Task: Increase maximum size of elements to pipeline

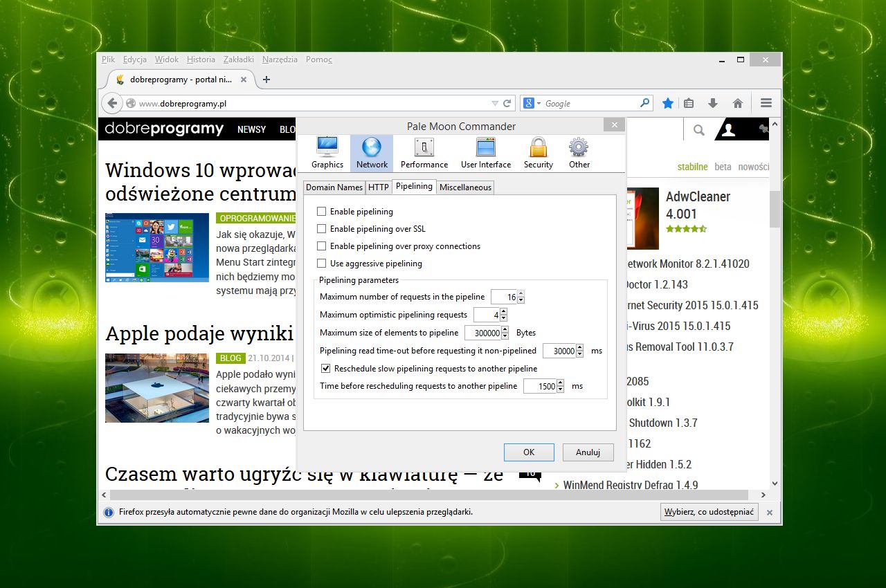Action: point(505,330)
